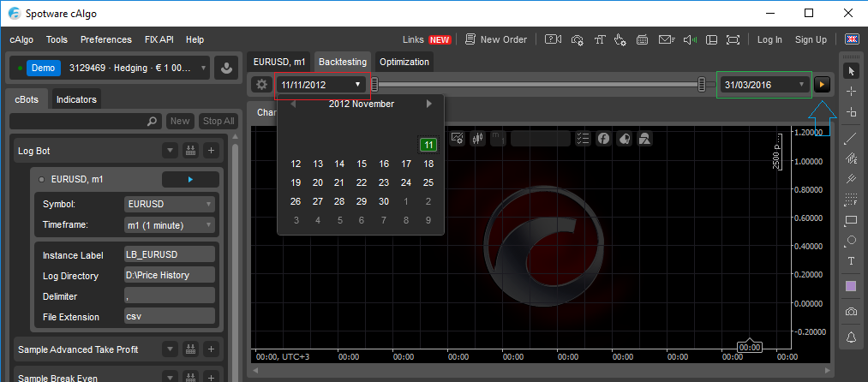Select the trend line drawing tool

[852, 139]
